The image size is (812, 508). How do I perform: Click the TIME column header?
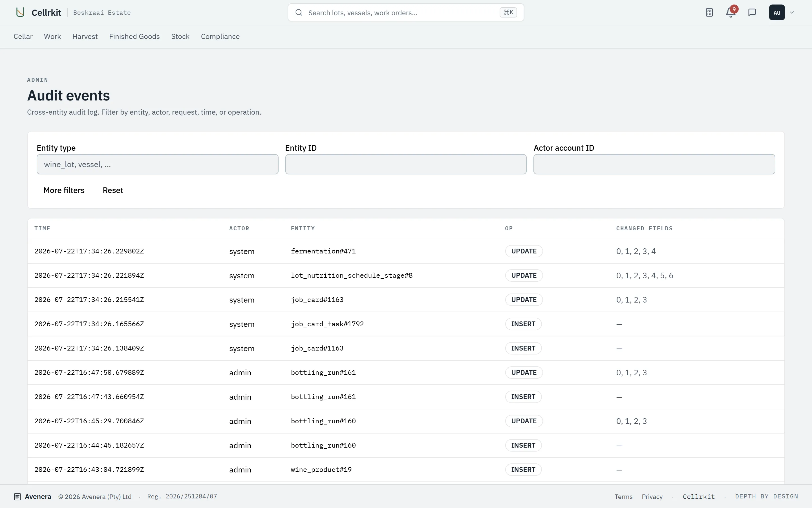pos(42,229)
